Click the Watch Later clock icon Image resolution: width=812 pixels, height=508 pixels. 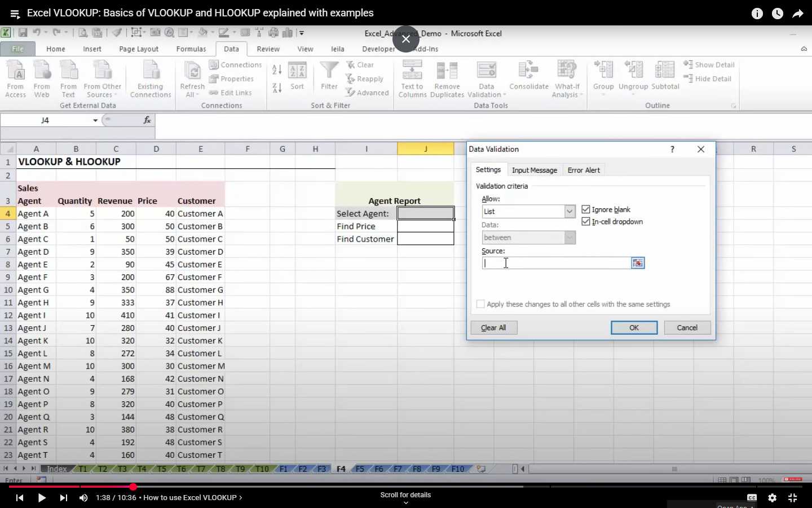pyautogui.click(x=778, y=14)
